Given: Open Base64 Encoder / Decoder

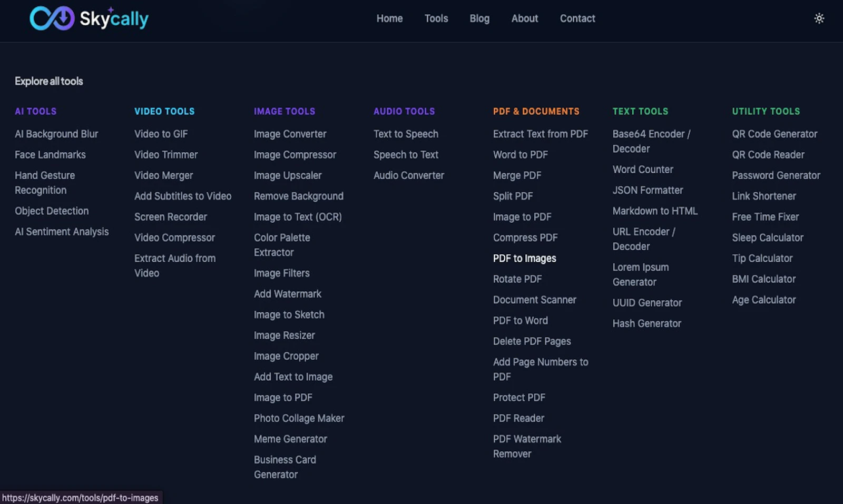Looking at the screenshot, I should click(651, 141).
